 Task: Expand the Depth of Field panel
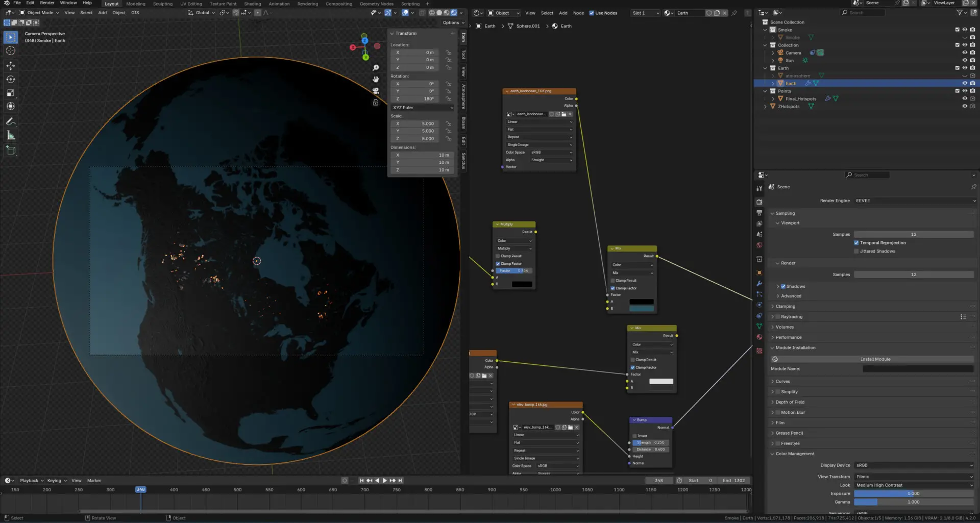pos(790,402)
